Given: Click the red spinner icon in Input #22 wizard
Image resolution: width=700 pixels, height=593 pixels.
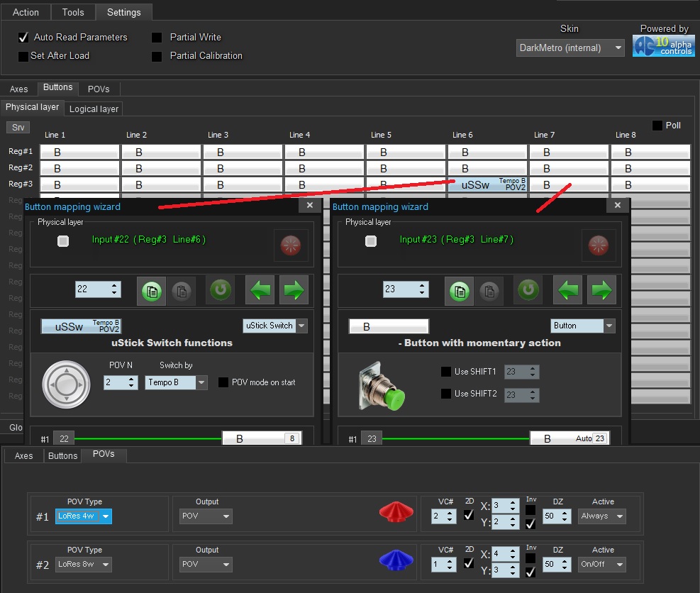Looking at the screenshot, I should [291, 245].
